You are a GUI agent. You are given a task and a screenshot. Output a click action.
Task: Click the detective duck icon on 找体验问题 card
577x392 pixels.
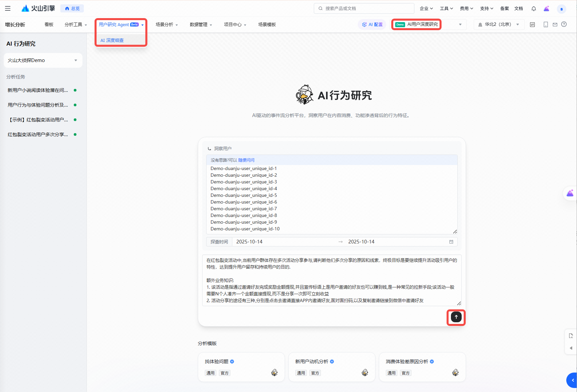click(x=274, y=373)
